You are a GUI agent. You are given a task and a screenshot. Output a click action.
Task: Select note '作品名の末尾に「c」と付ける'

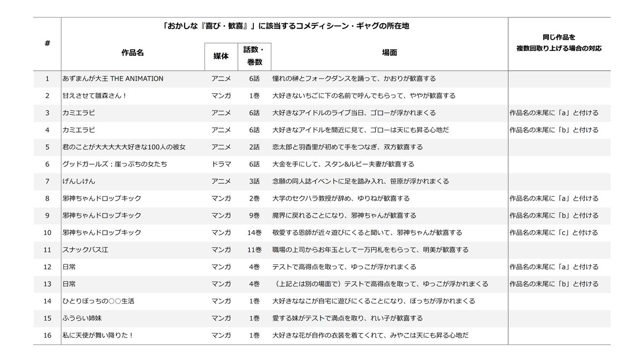(554, 233)
